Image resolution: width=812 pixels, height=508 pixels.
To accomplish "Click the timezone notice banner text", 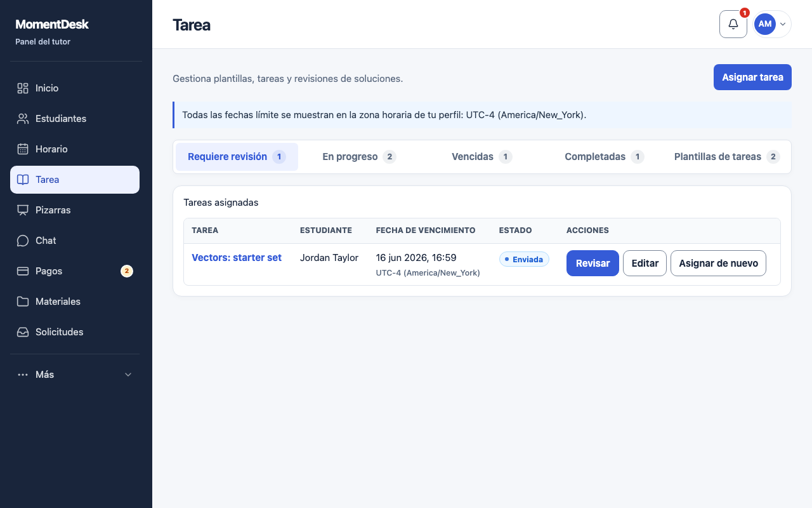I will pos(384,115).
